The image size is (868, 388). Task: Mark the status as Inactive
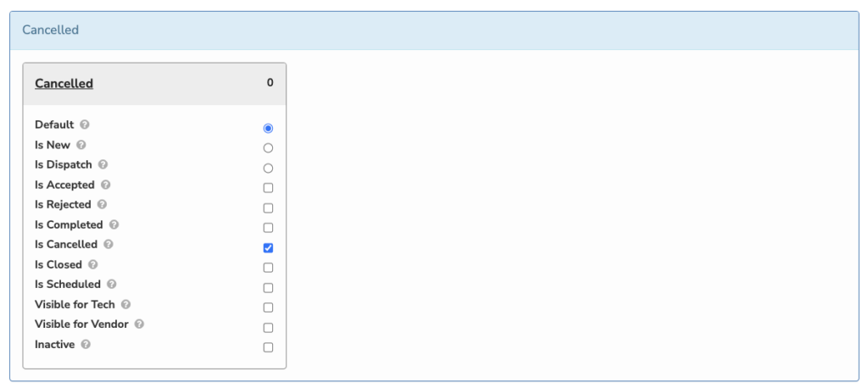point(268,347)
